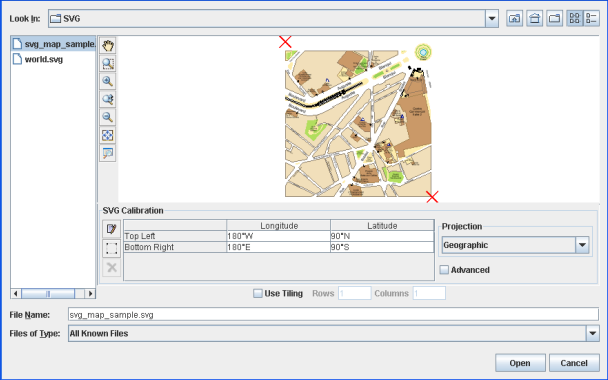Select the zoom box tool
608x380 pixels.
coord(108,63)
